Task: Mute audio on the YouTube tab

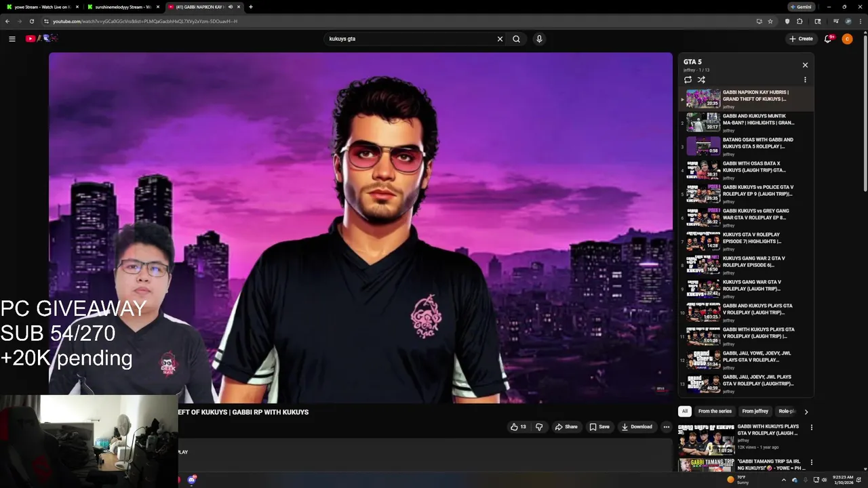Action: pyautogui.click(x=231, y=7)
